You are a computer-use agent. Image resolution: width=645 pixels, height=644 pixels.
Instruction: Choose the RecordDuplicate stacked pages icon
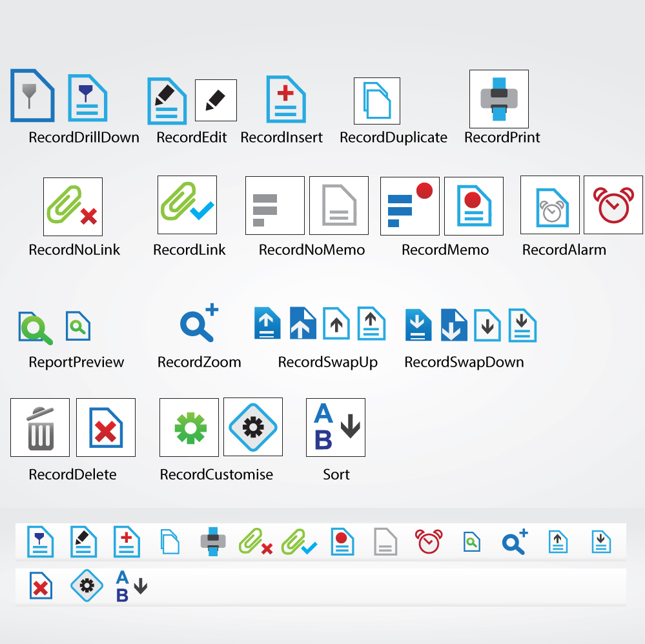(x=377, y=100)
